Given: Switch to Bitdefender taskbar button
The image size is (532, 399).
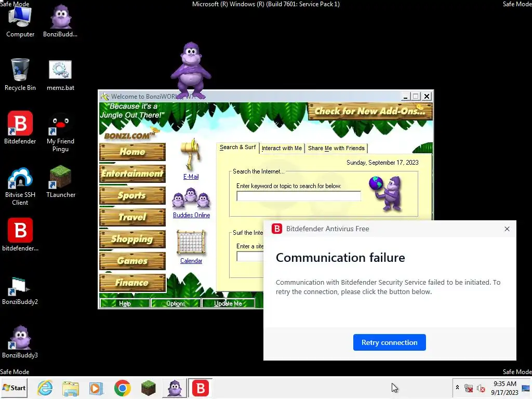Looking at the screenshot, I should [201, 388].
